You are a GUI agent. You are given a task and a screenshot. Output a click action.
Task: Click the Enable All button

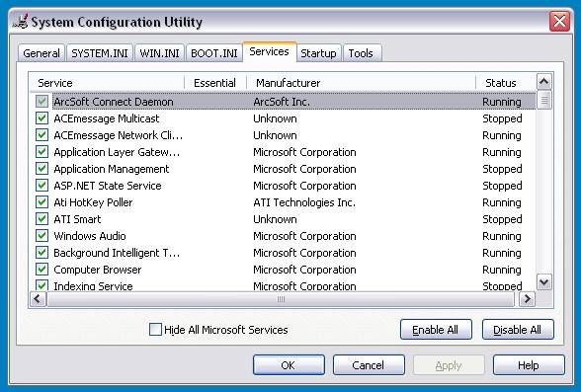point(436,330)
